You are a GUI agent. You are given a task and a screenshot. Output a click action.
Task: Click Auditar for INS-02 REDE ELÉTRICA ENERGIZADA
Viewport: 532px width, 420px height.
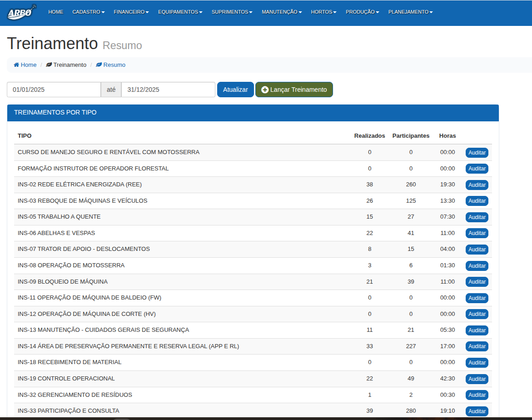tap(477, 185)
